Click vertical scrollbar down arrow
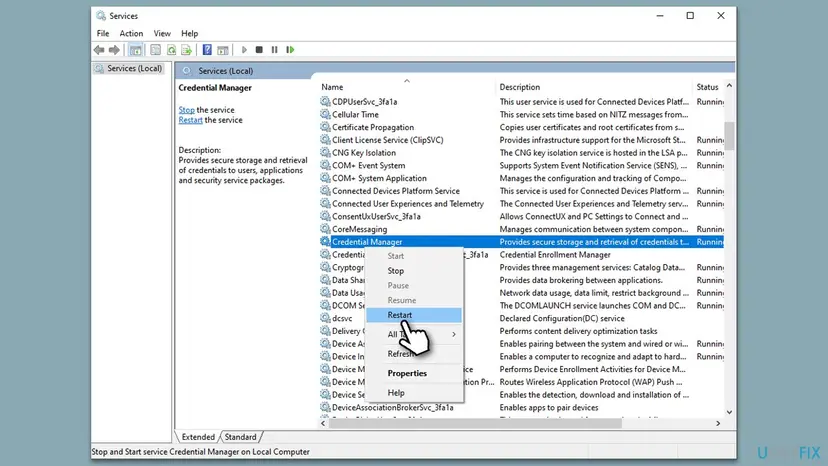The width and height of the screenshot is (828, 466). point(729,412)
